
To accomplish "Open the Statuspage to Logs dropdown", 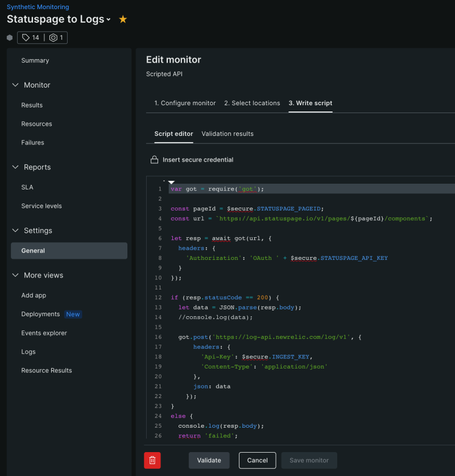I will (108, 19).
